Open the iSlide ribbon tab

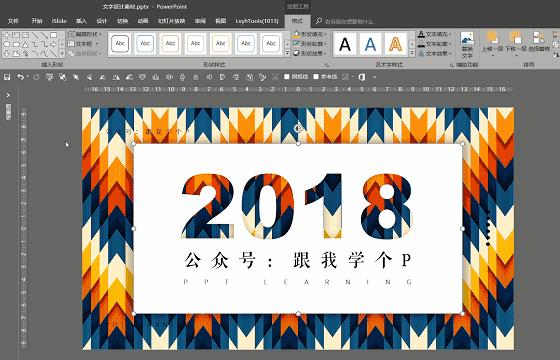[59, 21]
